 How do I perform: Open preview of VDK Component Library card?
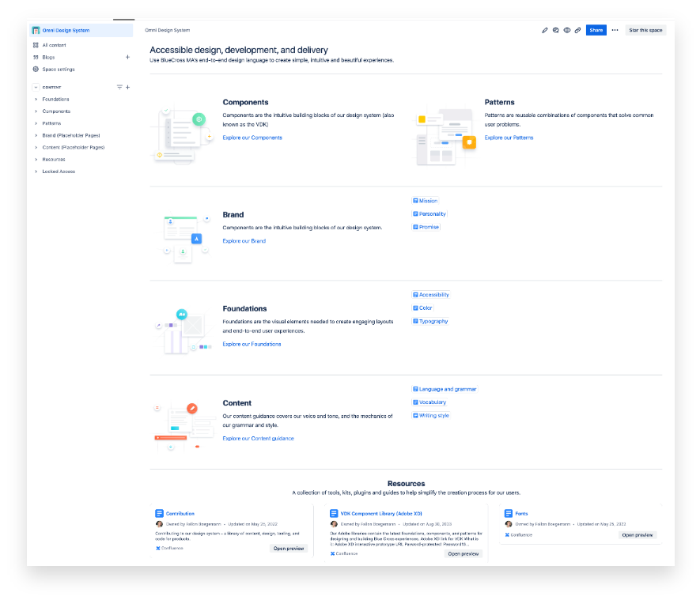(x=464, y=554)
